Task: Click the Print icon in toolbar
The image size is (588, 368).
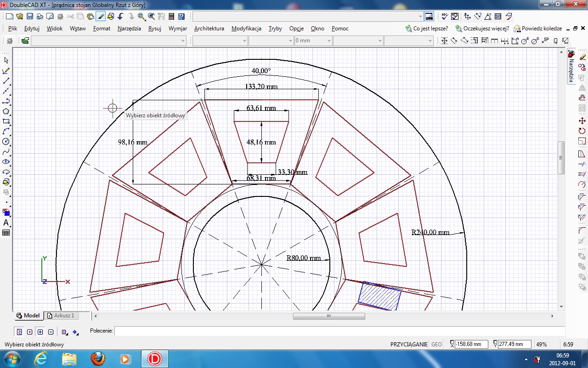Action: coord(40,17)
